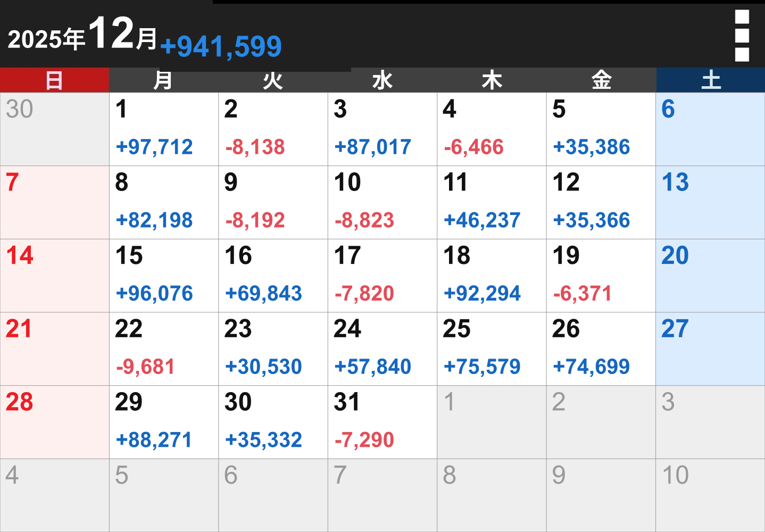
Task: Open the three-square overflow menu
Action: (742, 36)
